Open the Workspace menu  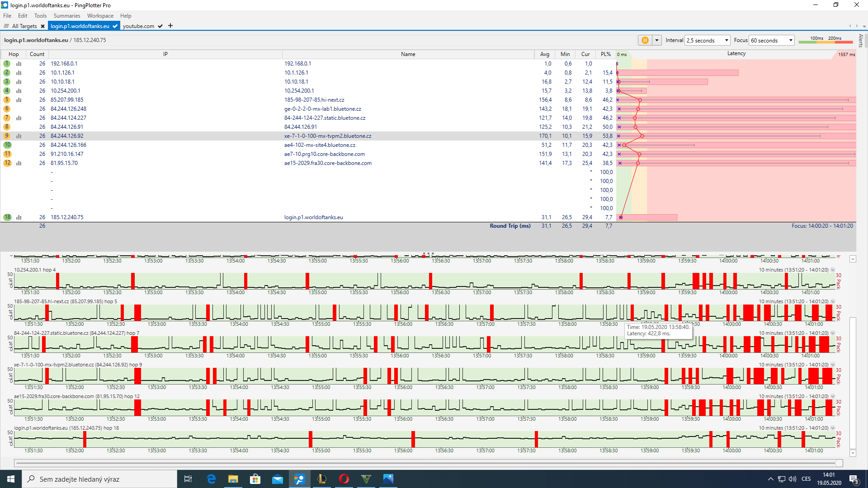coord(100,16)
